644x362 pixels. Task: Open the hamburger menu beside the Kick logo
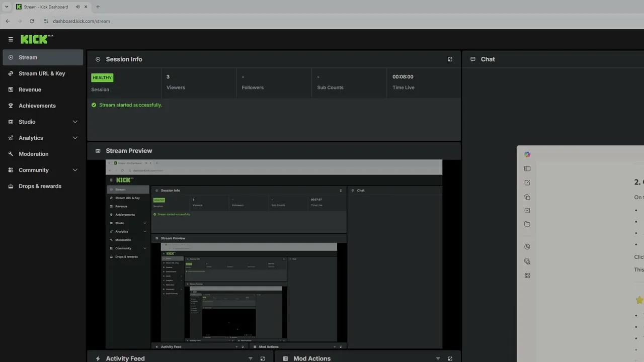11,39
